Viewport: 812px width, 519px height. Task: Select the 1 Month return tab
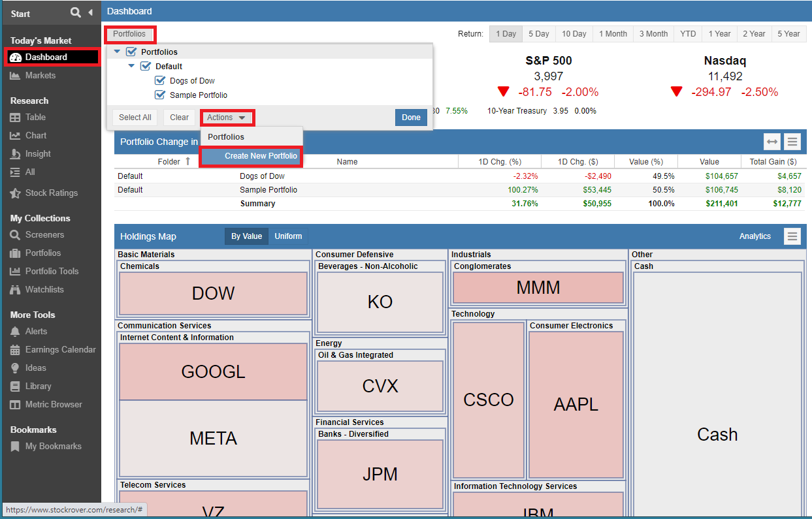point(613,34)
